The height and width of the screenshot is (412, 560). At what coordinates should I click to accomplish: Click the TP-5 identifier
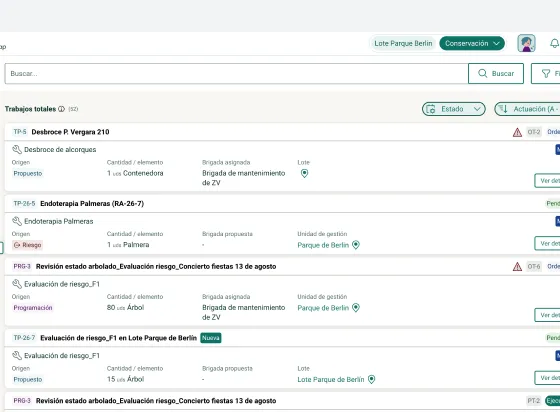[x=20, y=132]
